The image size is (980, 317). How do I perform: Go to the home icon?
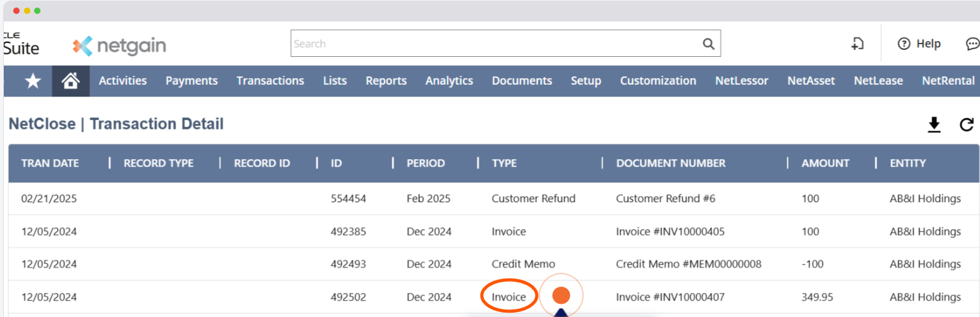tap(70, 81)
